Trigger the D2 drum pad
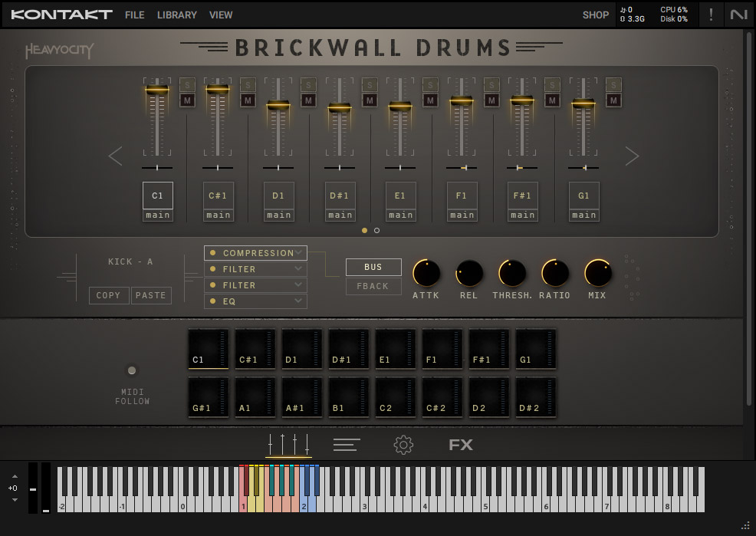 pos(489,397)
